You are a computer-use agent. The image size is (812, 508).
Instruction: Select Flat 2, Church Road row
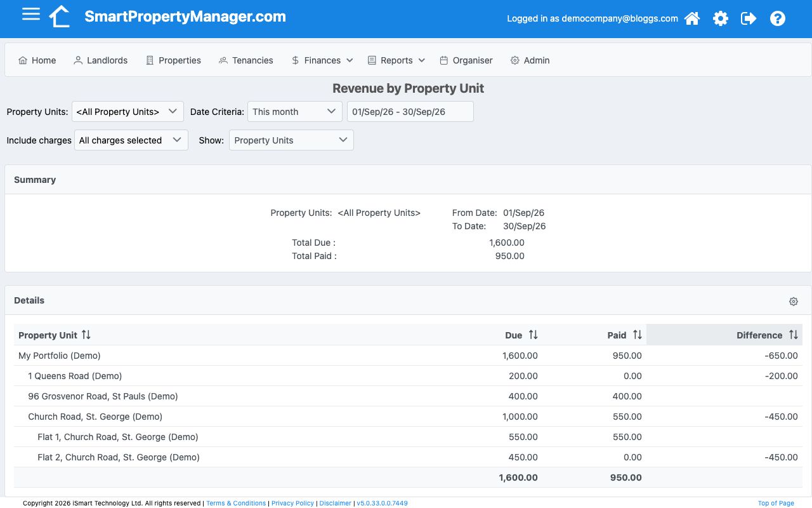coord(408,457)
